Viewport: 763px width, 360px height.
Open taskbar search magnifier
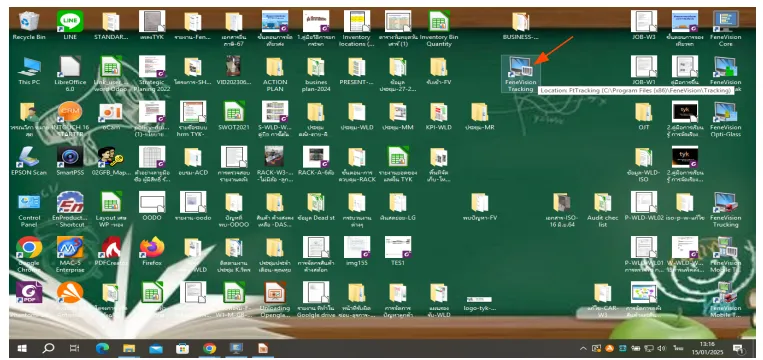[x=49, y=348]
